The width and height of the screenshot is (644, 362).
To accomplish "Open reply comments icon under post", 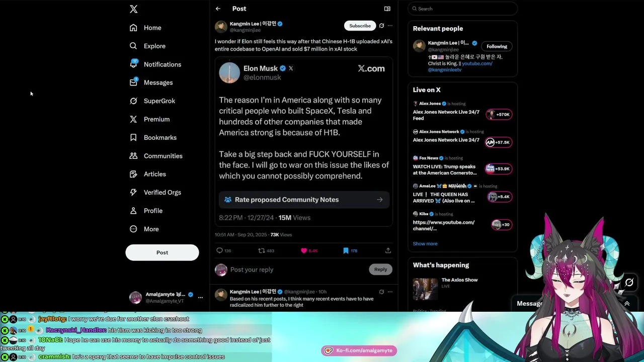I will coord(219,250).
